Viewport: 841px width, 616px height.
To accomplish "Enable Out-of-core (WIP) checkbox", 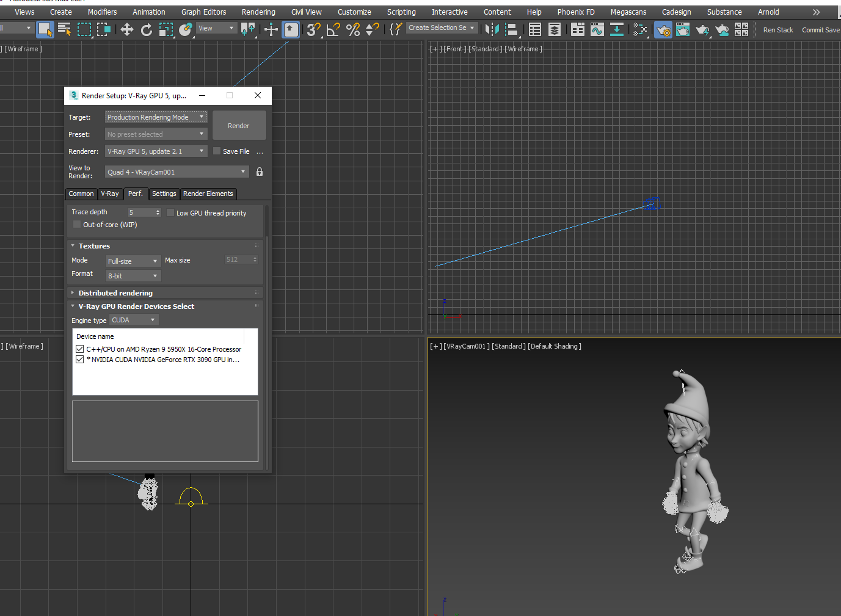I will point(77,225).
